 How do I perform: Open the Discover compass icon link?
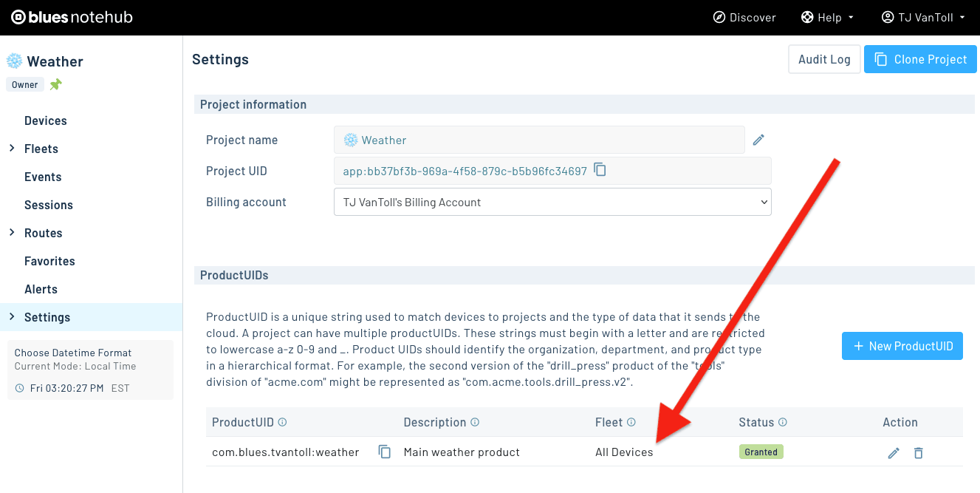pyautogui.click(x=744, y=18)
